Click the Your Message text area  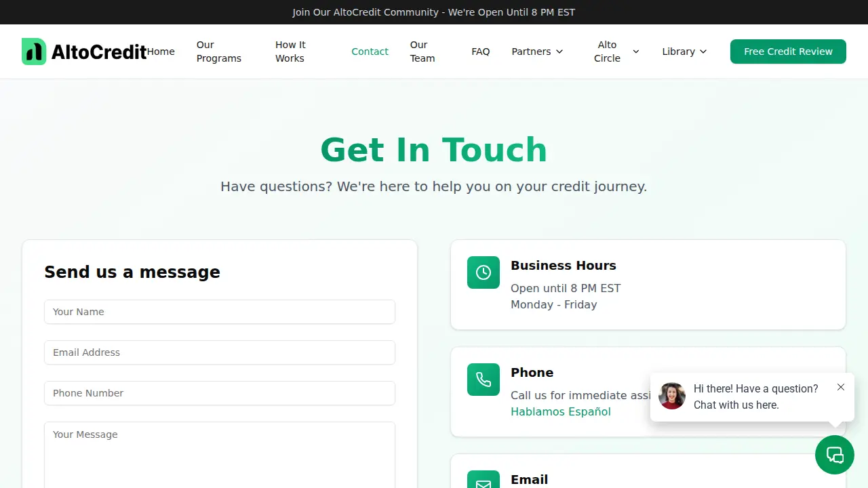coord(220,455)
